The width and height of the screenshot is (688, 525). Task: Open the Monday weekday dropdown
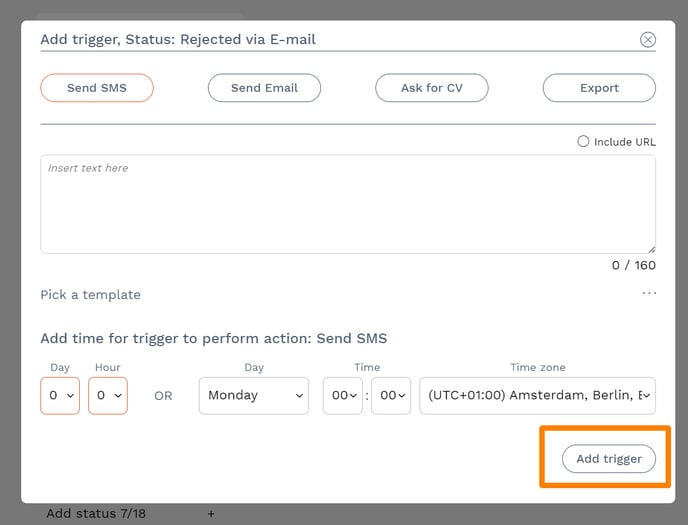coord(254,396)
